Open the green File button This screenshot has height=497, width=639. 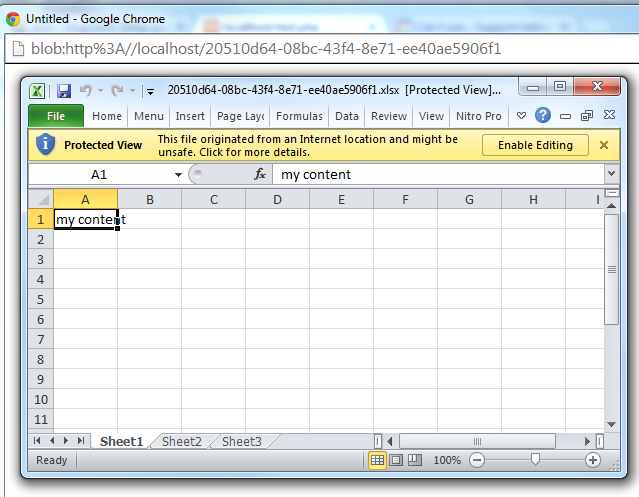pyautogui.click(x=56, y=116)
